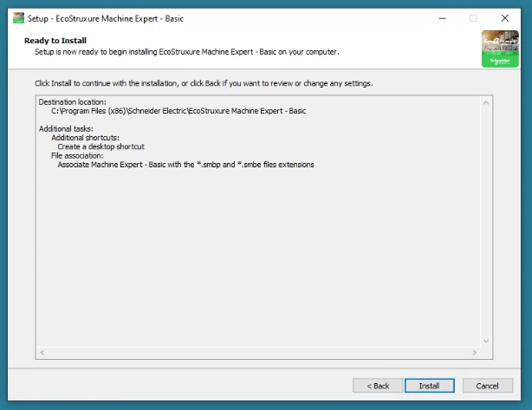Click the 'Destination location:' line
This screenshot has height=410, width=532.
coord(72,101)
